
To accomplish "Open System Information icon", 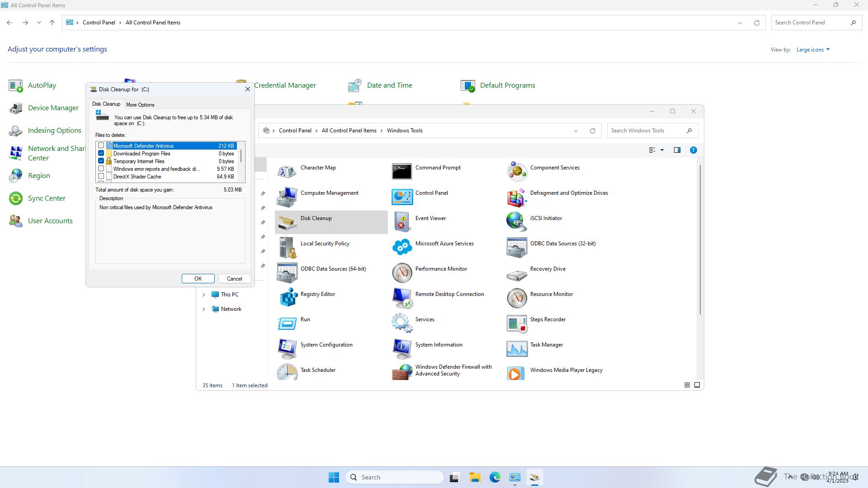I will click(x=402, y=349).
